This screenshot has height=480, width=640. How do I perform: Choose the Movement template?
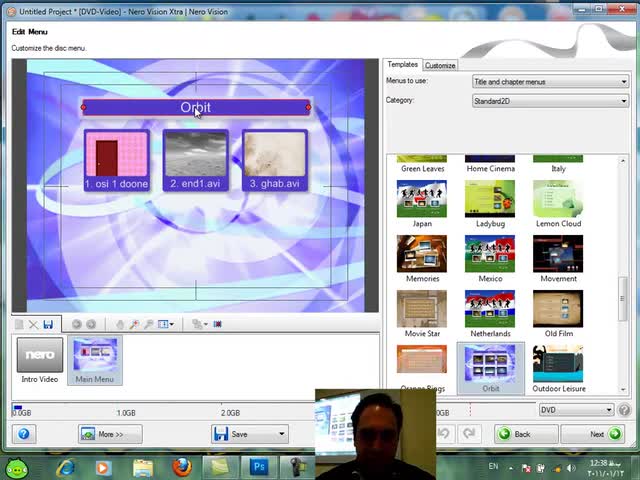point(558,259)
